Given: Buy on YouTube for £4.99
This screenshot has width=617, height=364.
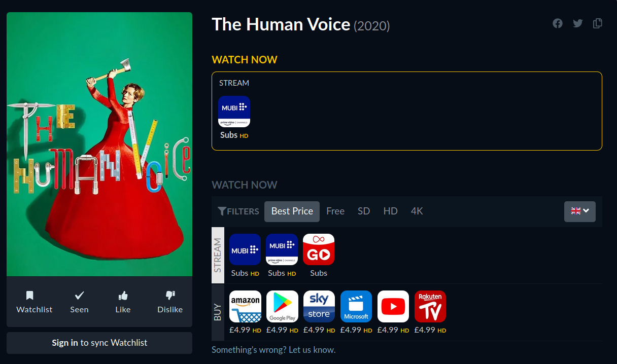Looking at the screenshot, I should (393, 306).
